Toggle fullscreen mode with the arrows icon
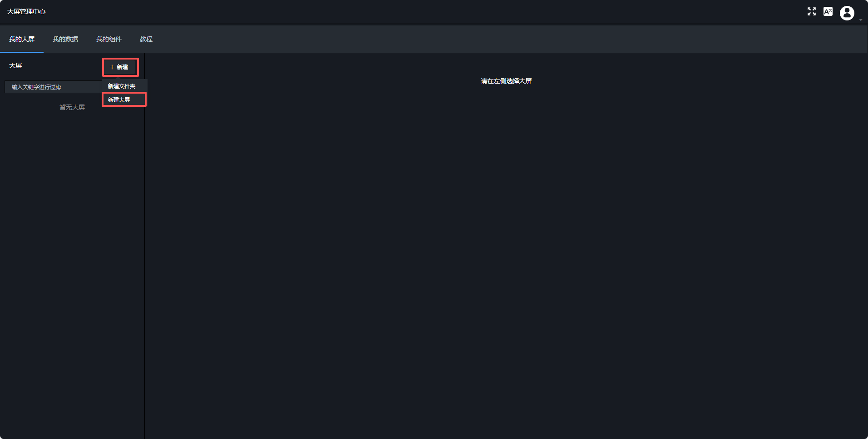 812,11
